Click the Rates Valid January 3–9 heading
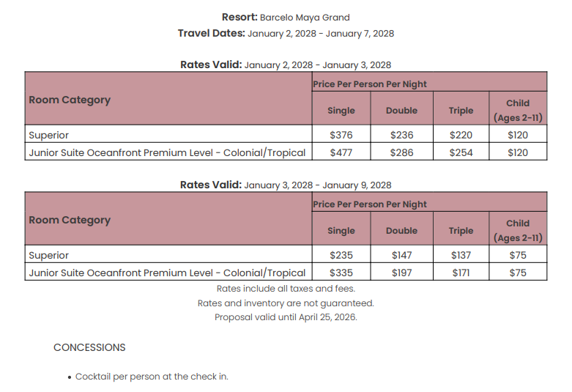The height and width of the screenshot is (392, 572). 286,185
